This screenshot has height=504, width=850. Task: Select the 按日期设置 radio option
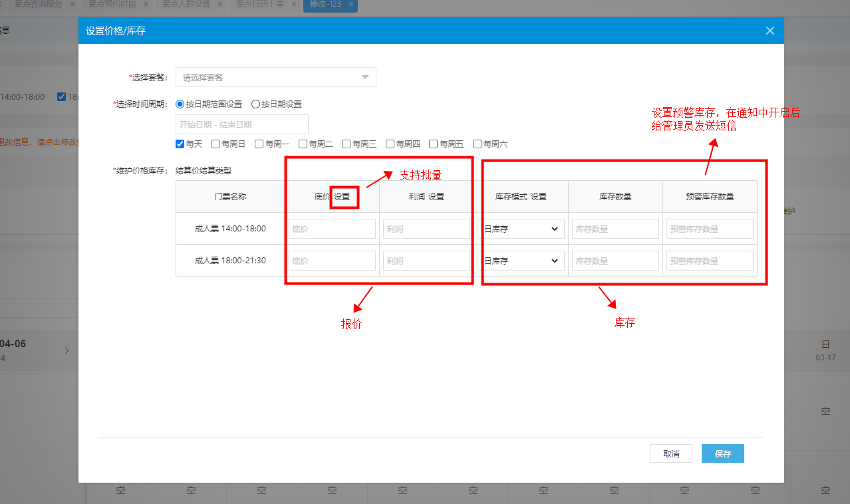tap(255, 104)
